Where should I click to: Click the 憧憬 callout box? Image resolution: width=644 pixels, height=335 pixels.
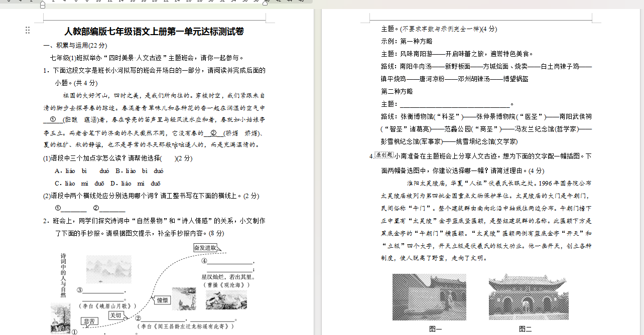click(x=163, y=300)
